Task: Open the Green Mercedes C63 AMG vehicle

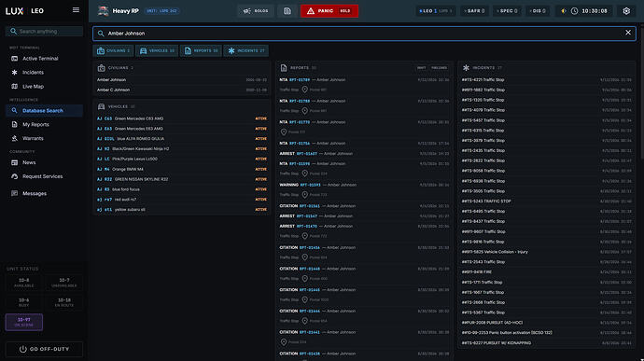Action: click(182, 118)
